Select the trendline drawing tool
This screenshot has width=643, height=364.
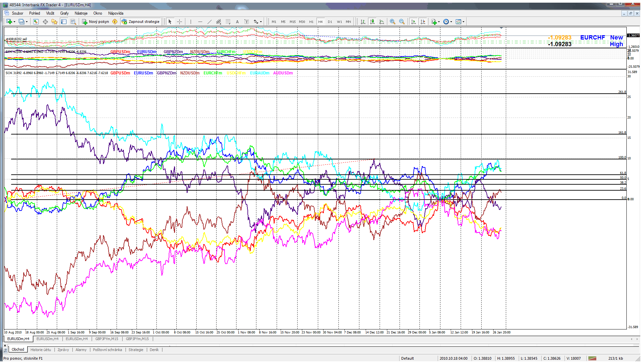209,22
